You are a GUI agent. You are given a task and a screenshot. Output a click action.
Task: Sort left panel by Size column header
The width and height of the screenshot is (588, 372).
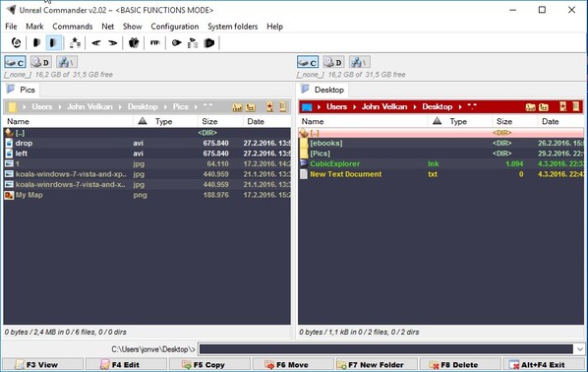219,121
